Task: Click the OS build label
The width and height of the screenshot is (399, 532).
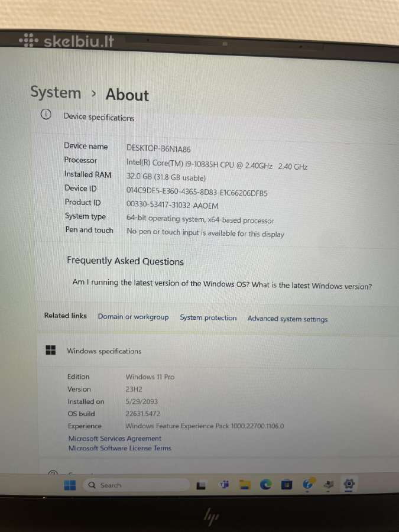Action: [x=81, y=414]
